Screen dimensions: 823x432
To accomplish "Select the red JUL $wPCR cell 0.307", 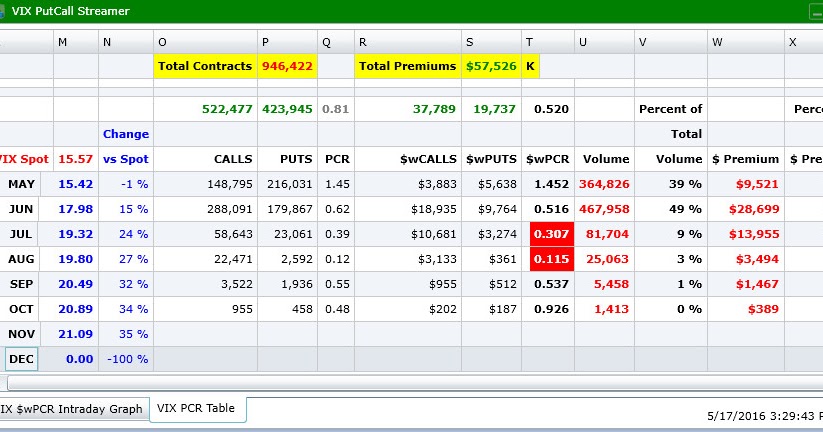I will 552,234.
